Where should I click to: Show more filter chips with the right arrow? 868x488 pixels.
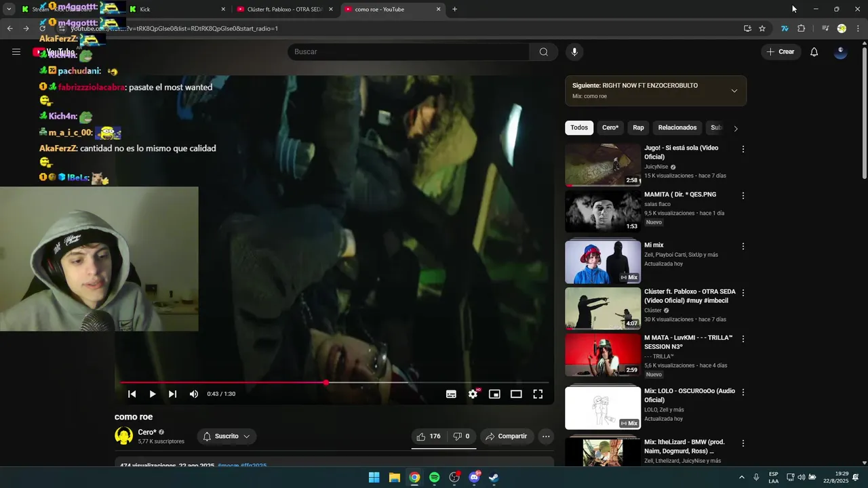pyautogui.click(x=736, y=128)
